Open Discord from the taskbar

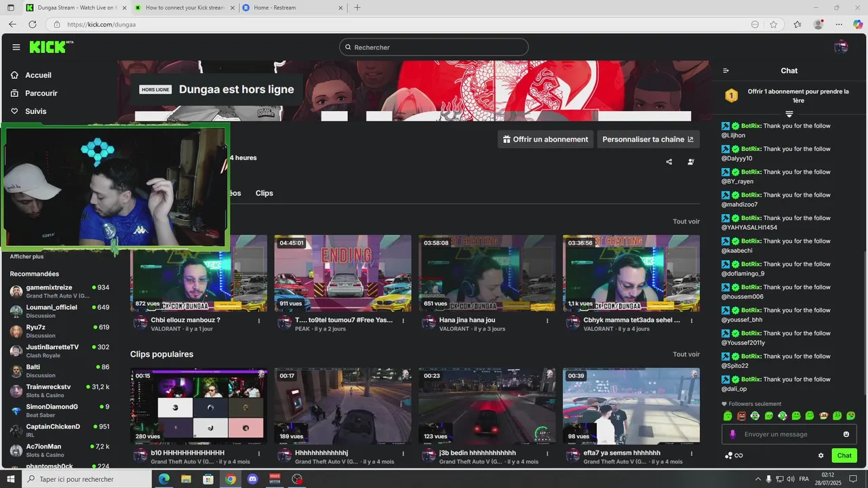point(253,479)
